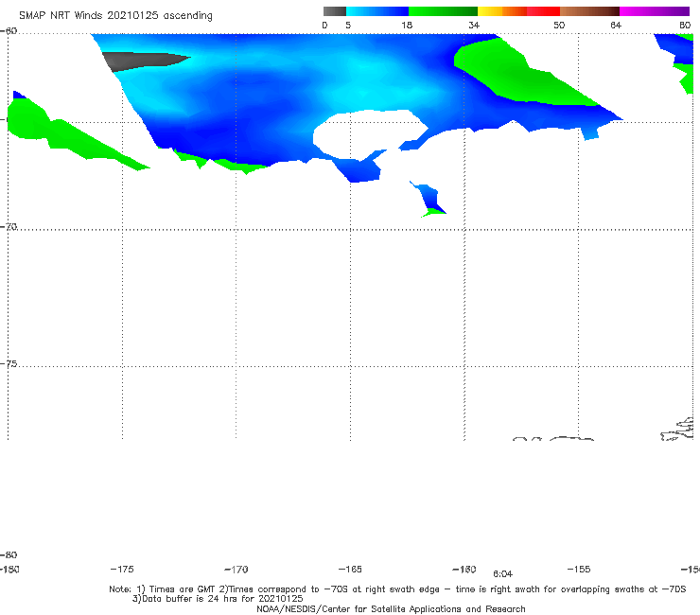Click the longitude label "-165"
Image resolution: width=700 pixels, height=615 pixels.
click(350, 569)
